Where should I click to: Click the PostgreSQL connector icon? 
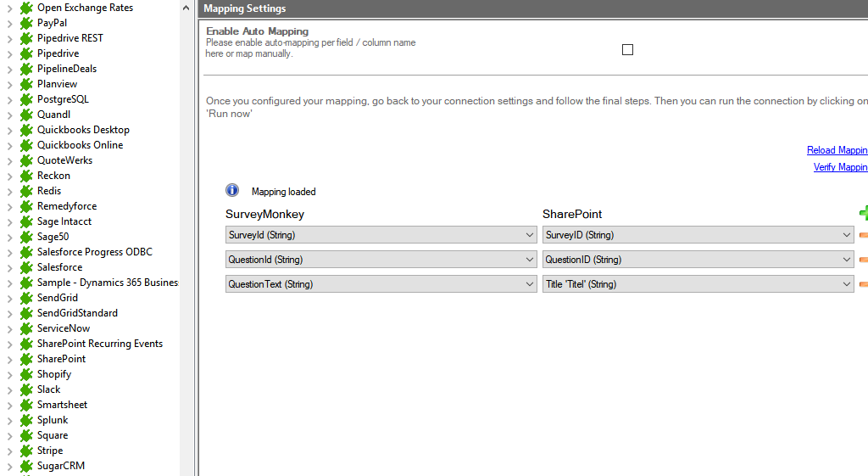pyautogui.click(x=26, y=99)
